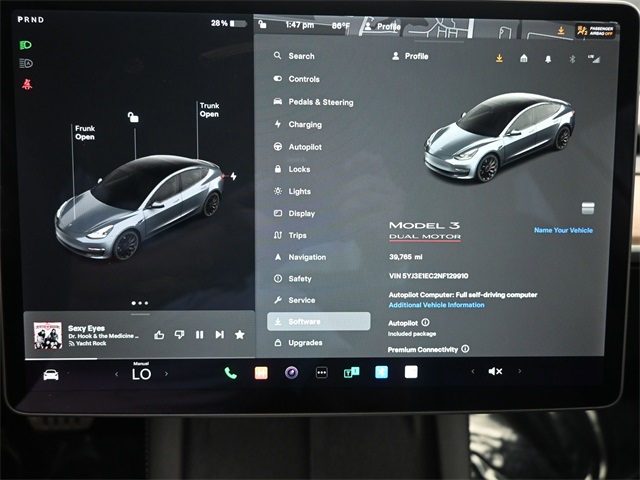The height and width of the screenshot is (480, 640).
Task: Tap the red seatbelt warning icon
Action: pos(27,84)
